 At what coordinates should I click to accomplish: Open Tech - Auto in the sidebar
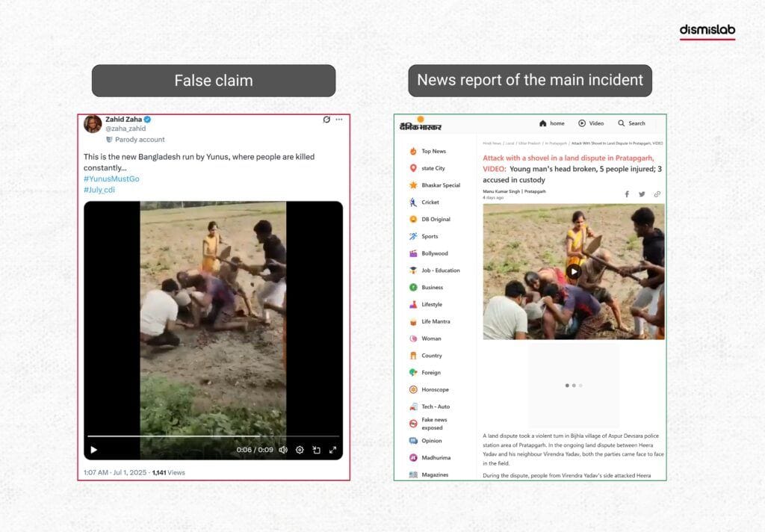pos(430,406)
